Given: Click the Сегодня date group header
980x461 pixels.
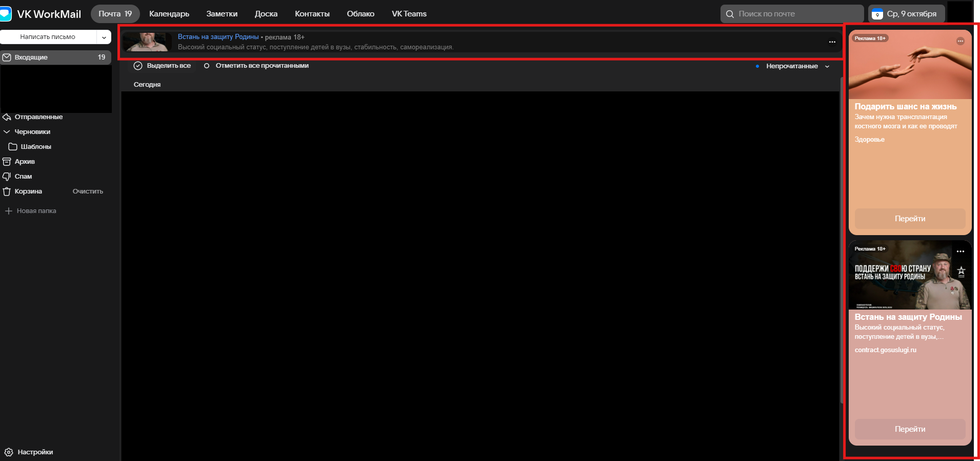Looking at the screenshot, I should click(147, 85).
